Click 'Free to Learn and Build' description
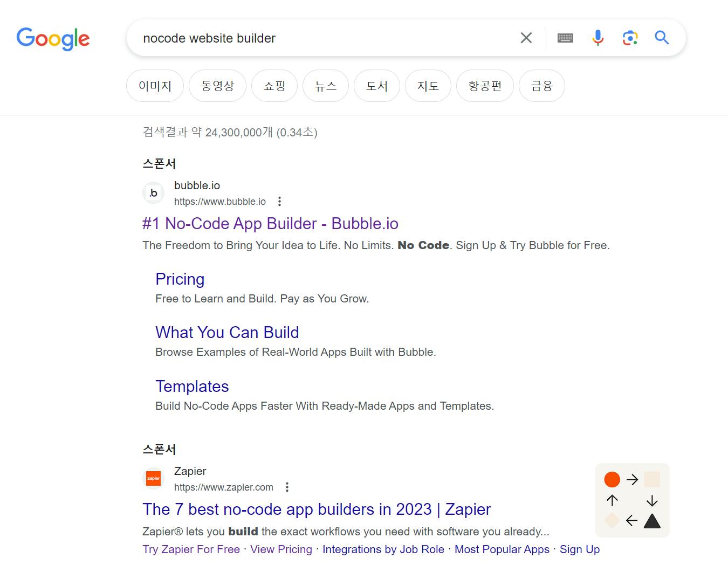Image resolution: width=728 pixels, height=572 pixels. [x=262, y=299]
